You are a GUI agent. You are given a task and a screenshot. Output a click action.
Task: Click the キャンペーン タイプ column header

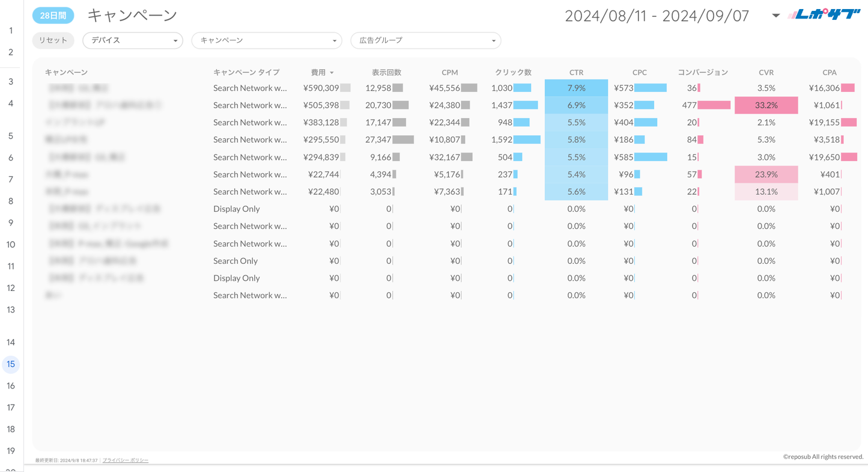246,72
